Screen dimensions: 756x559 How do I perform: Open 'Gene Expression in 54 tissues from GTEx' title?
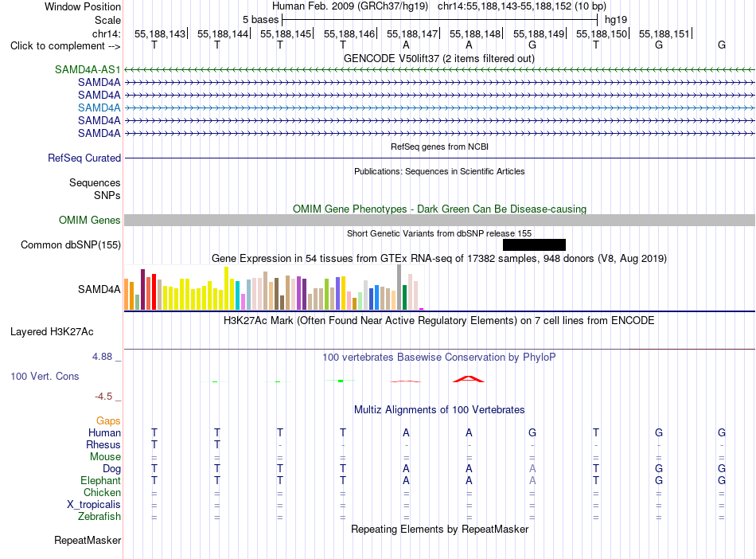[438, 259]
